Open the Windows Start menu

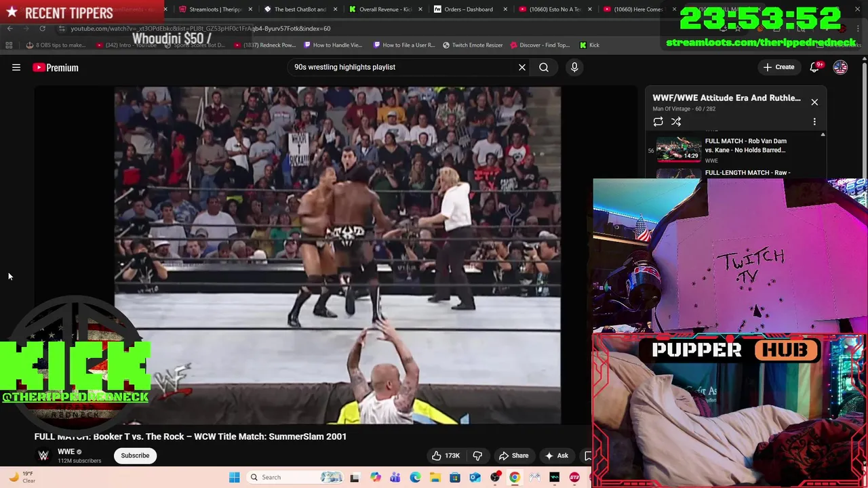(234, 477)
